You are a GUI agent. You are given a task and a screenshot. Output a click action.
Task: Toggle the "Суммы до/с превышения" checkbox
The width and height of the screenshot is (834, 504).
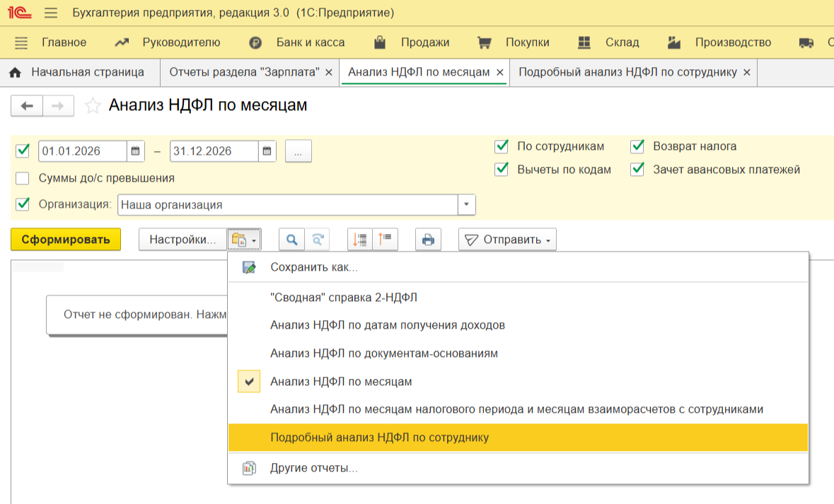click(x=23, y=178)
